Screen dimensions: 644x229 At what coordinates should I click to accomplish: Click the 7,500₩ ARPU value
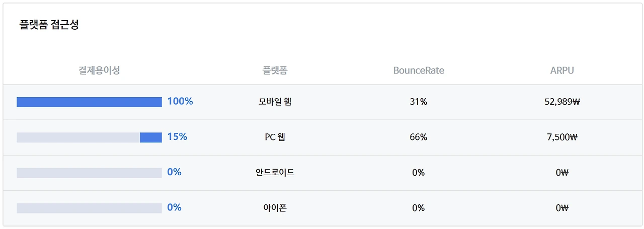coord(562,137)
